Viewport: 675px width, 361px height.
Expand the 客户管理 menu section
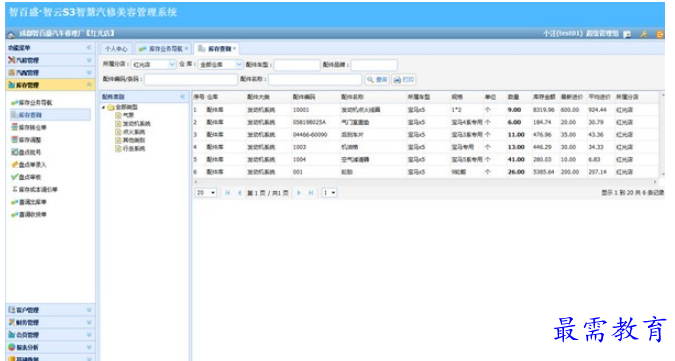coord(50,310)
